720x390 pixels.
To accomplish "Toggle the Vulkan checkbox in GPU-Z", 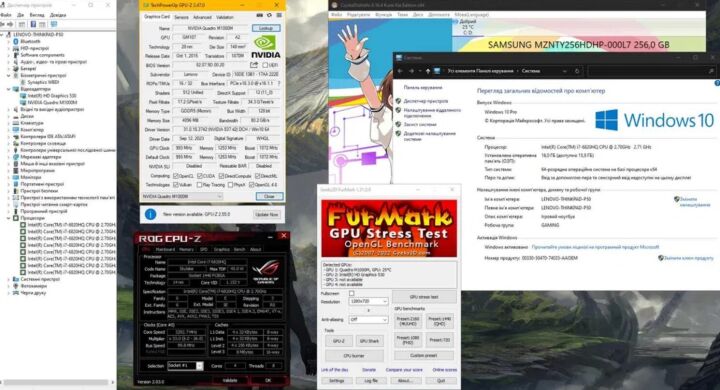I will [175, 185].
